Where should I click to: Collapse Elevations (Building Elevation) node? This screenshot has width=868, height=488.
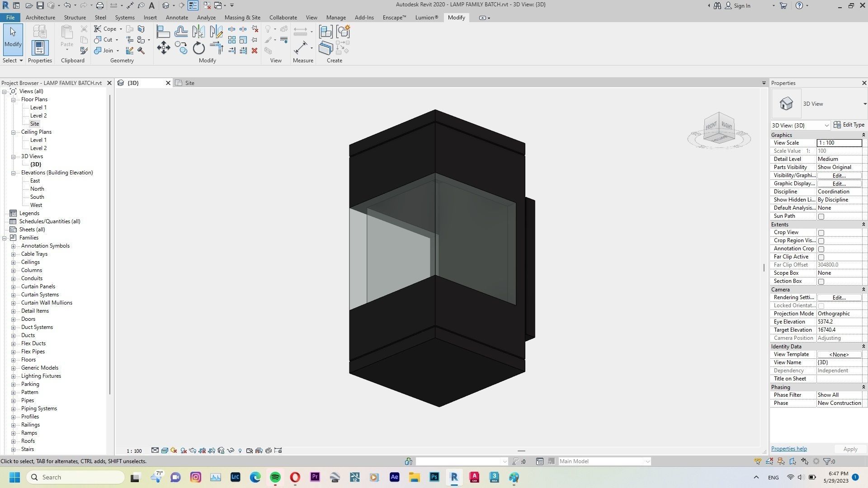(x=14, y=173)
